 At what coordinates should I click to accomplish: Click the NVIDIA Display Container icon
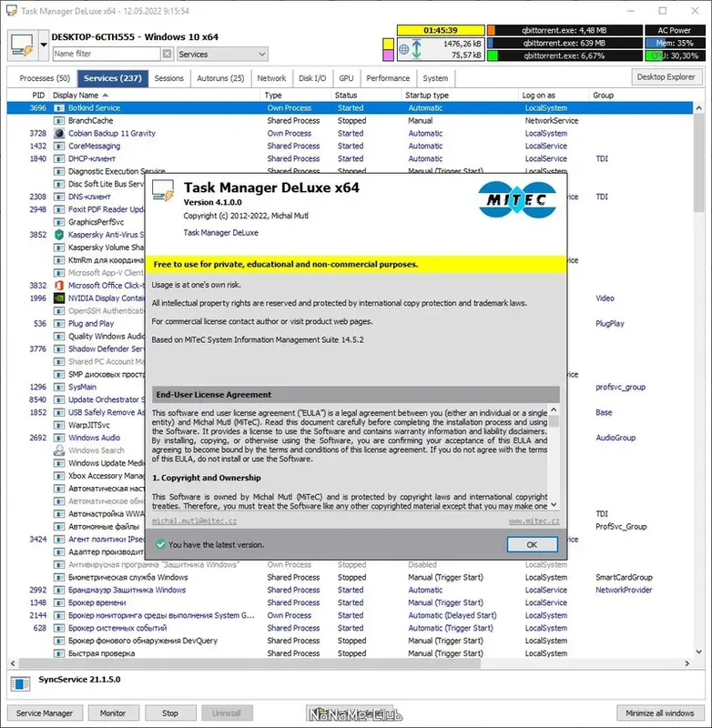pyautogui.click(x=59, y=298)
